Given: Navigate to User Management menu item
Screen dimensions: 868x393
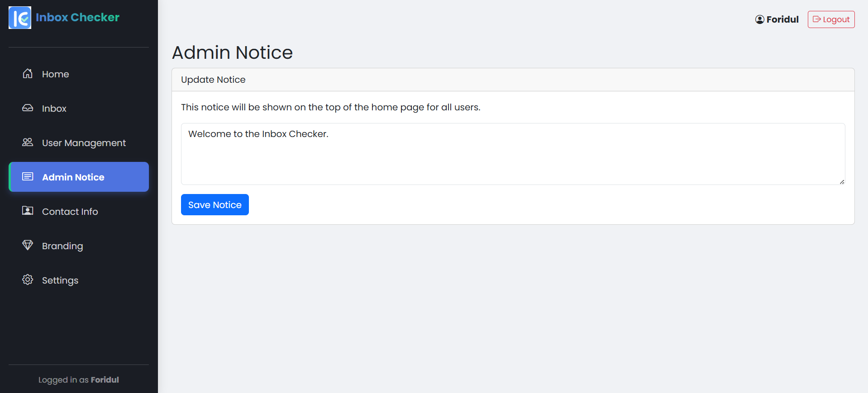Looking at the screenshot, I should (x=83, y=142).
